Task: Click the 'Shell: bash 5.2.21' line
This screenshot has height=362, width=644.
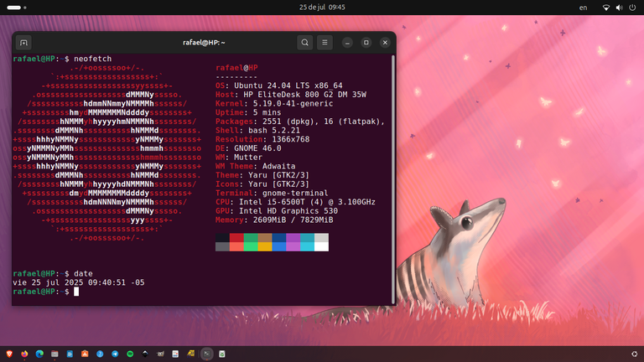Action: click(x=257, y=131)
